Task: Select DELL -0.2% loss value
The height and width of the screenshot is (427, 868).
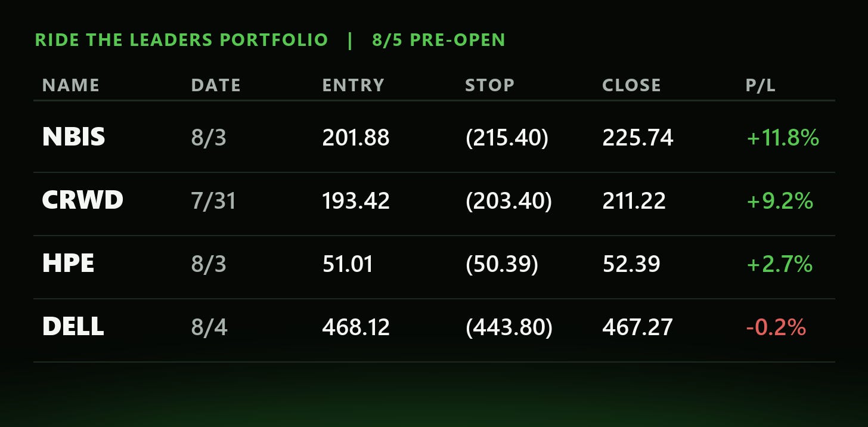Action: pyautogui.click(x=776, y=327)
